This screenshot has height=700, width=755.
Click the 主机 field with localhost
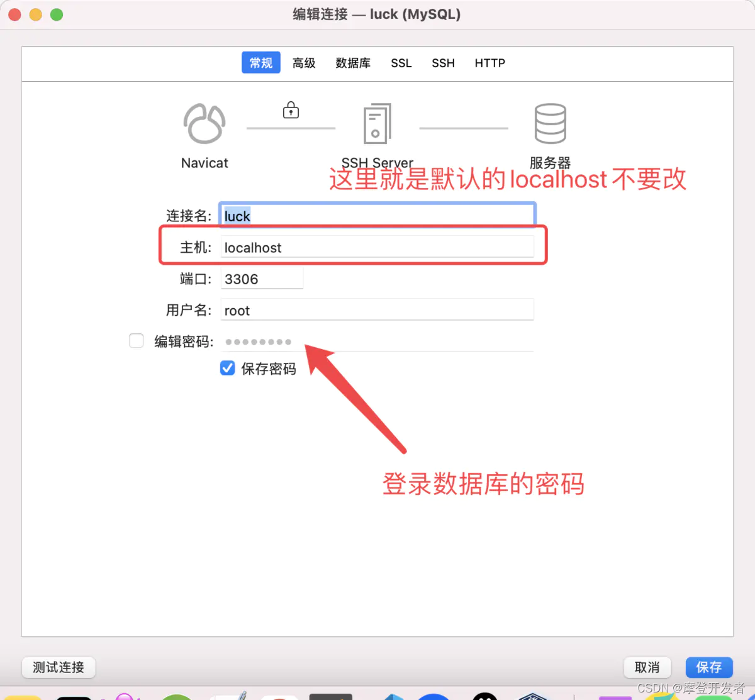point(377,247)
